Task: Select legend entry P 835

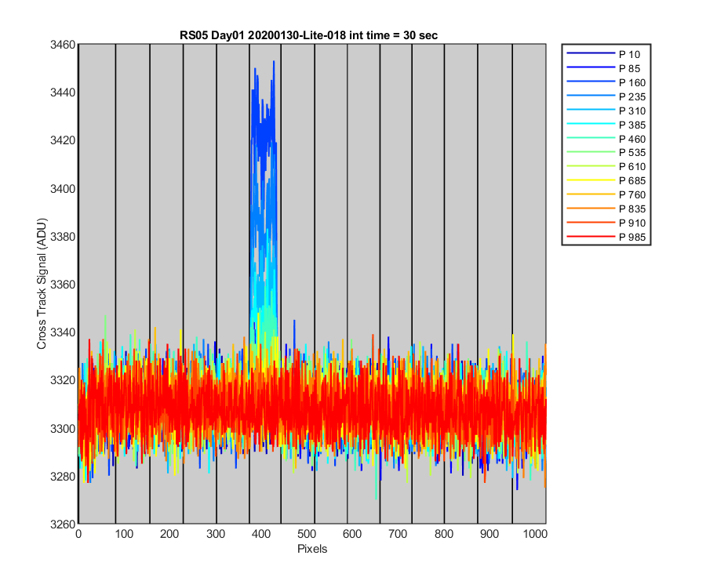Action: coord(606,209)
